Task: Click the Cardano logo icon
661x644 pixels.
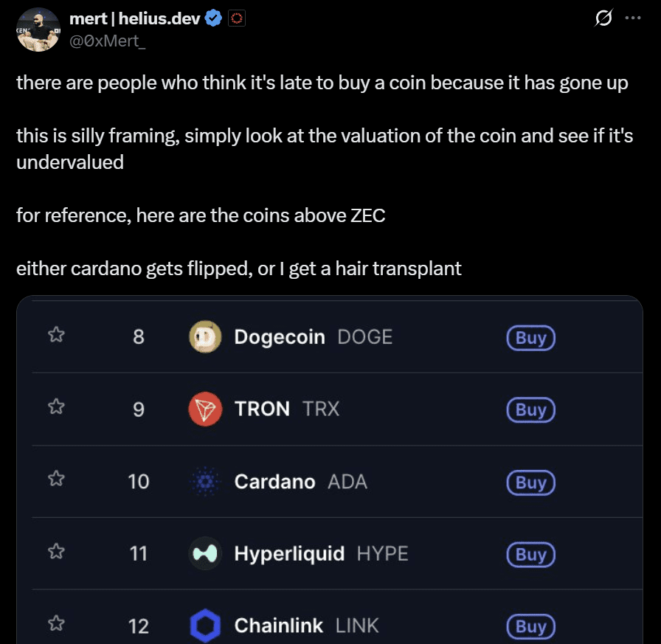Action: click(205, 482)
